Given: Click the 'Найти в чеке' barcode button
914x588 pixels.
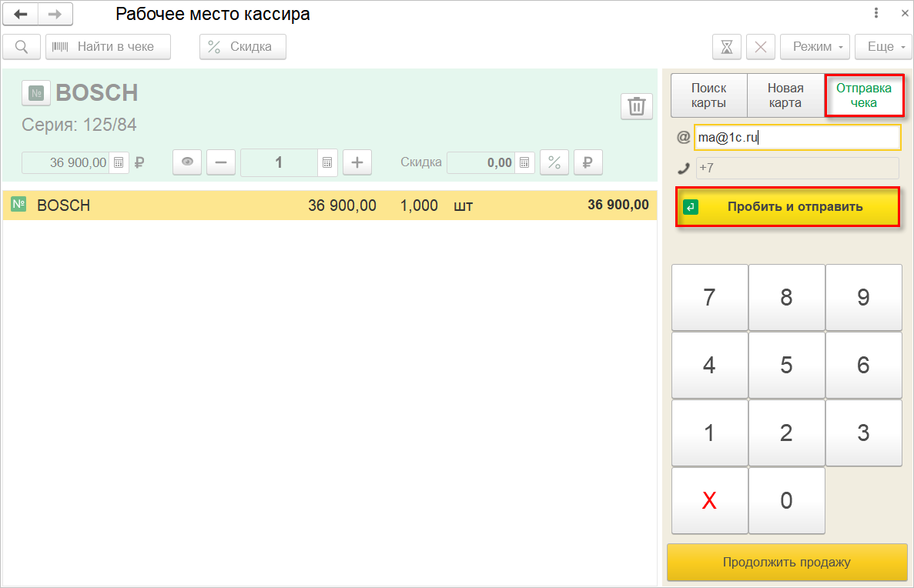Looking at the screenshot, I should [109, 47].
